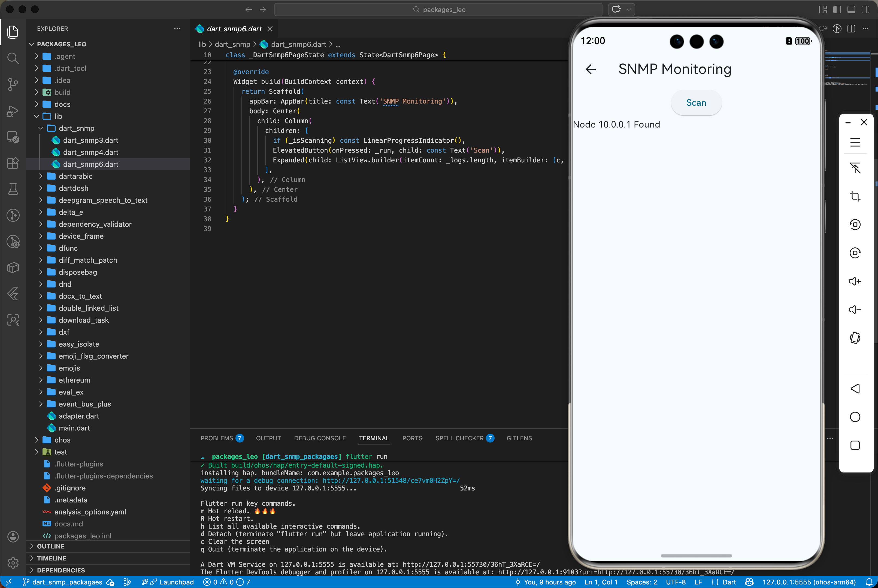The height and width of the screenshot is (588, 878).
Task: Switch to the PROBLEMS tab
Action: 216,438
